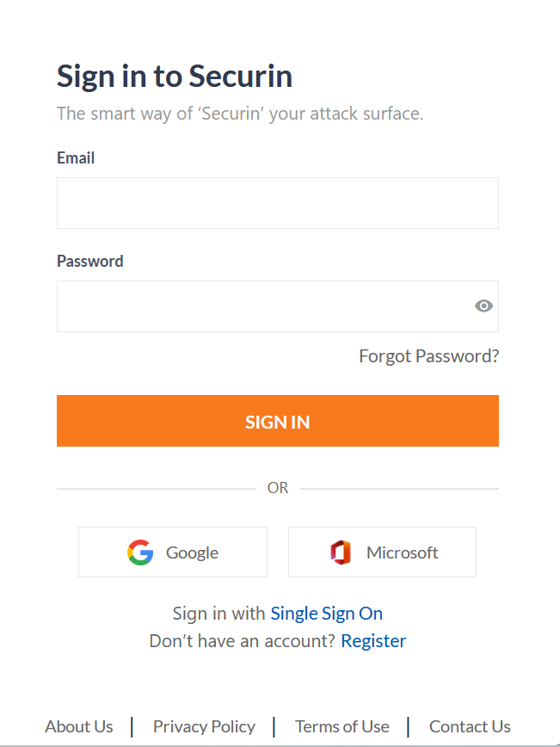
Task: Follow the Register link
Action: [x=373, y=641]
